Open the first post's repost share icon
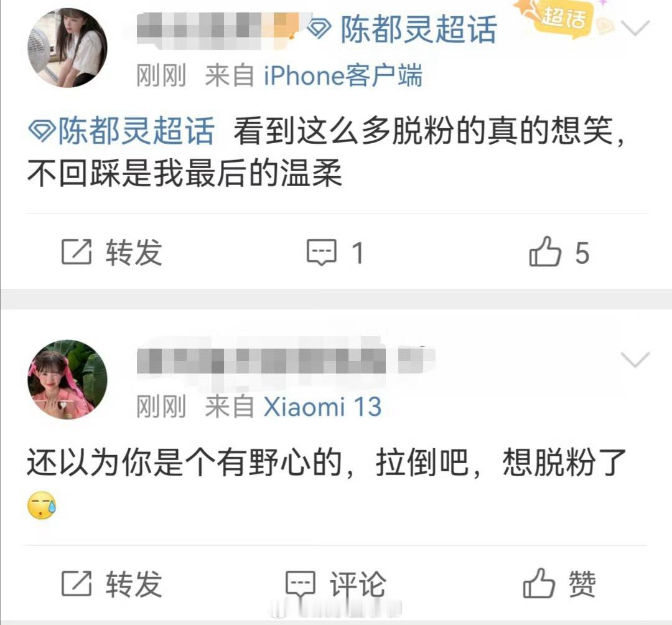 77,251
